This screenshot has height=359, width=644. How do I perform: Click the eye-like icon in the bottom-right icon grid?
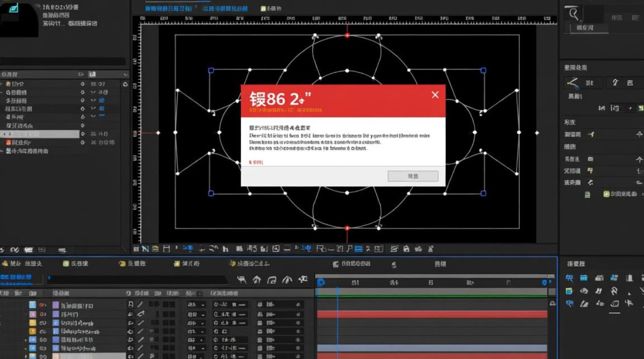coord(584,291)
